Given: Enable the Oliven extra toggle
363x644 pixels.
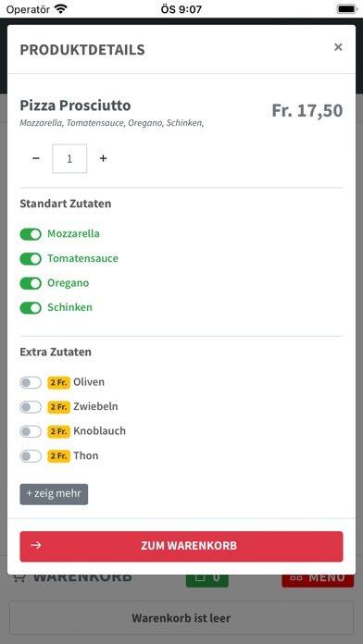Looking at the screenshot, I should (x=31, y=383).
